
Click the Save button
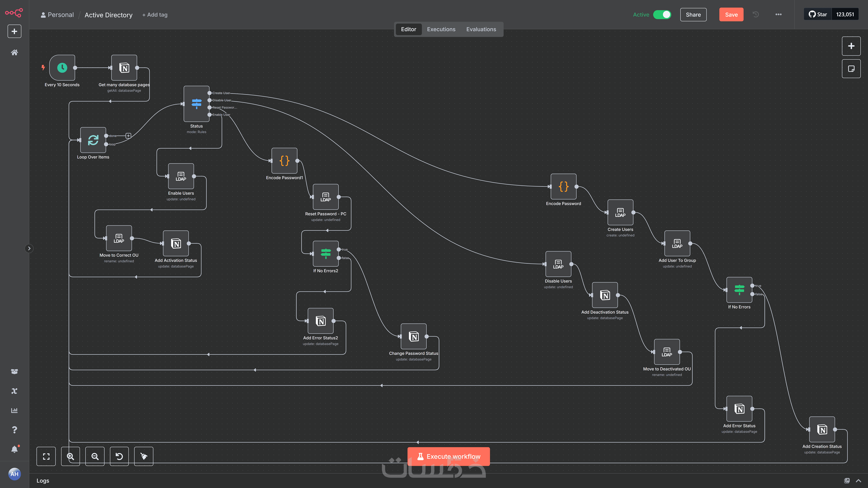pyautogui.click(x=731, y=15)
